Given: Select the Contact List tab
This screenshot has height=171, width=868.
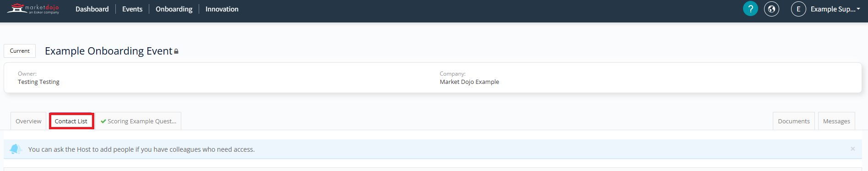Looking at the screenshot, I should [71, 121].
